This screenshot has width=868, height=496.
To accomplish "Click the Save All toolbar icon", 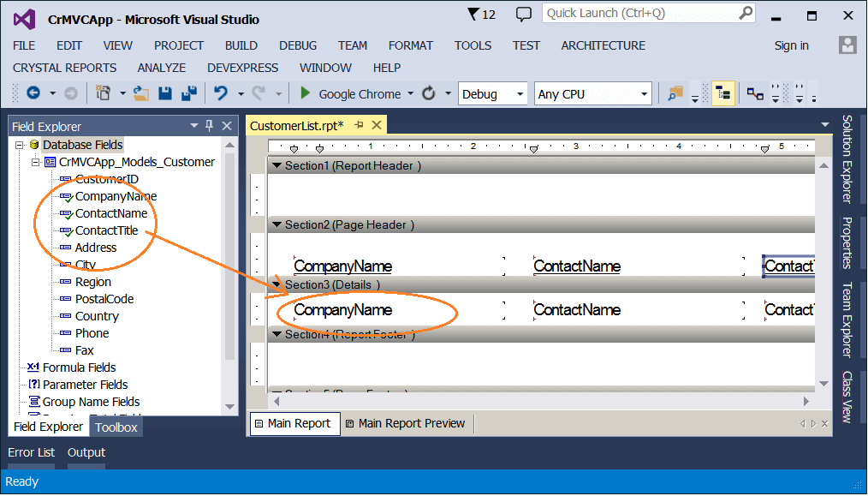I will (x=189, y=93).
